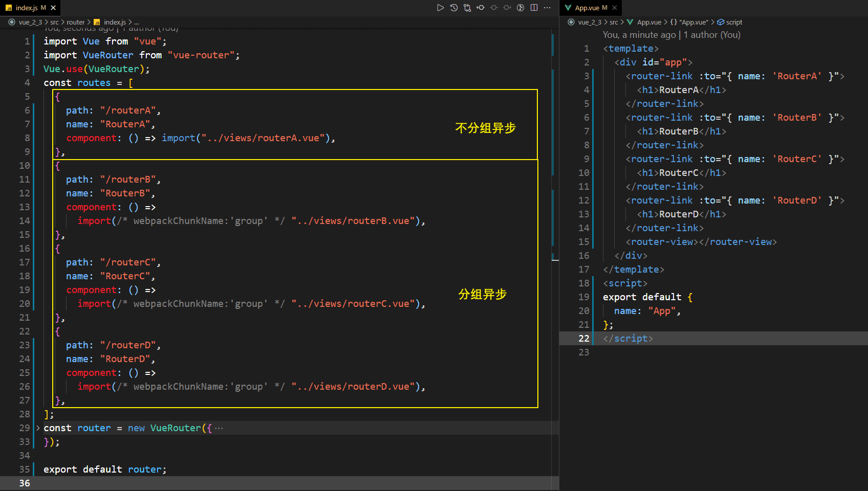Open file history timeline icon
868x491 pixels.
453,8
